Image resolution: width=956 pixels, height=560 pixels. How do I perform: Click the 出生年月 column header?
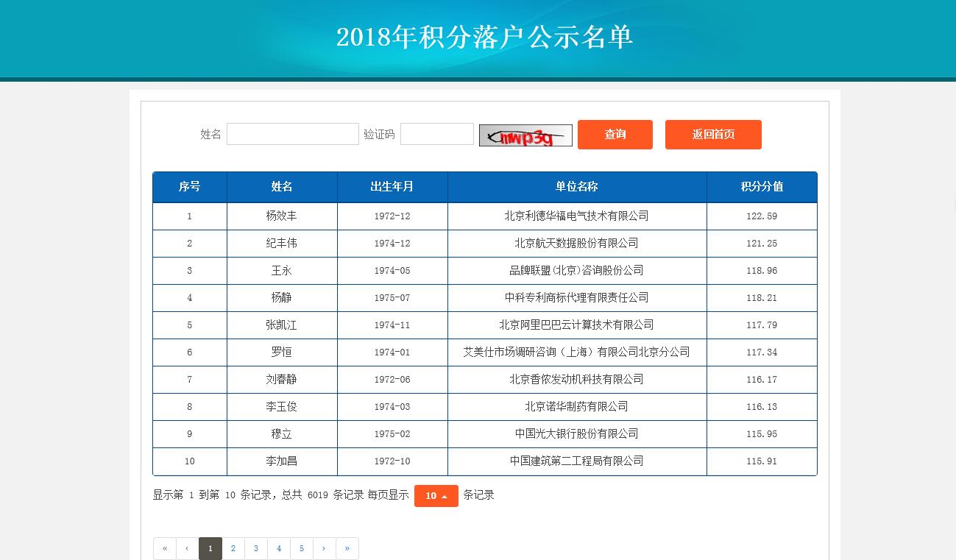click(392, 187)
